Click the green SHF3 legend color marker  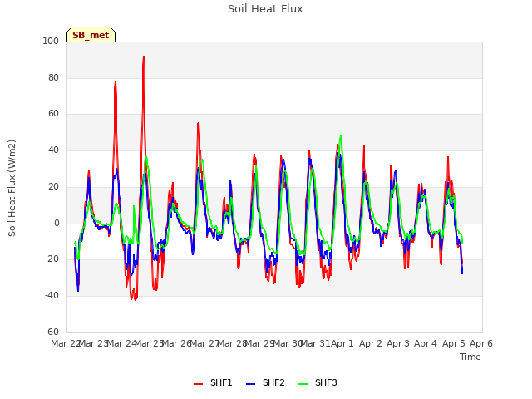303,384
